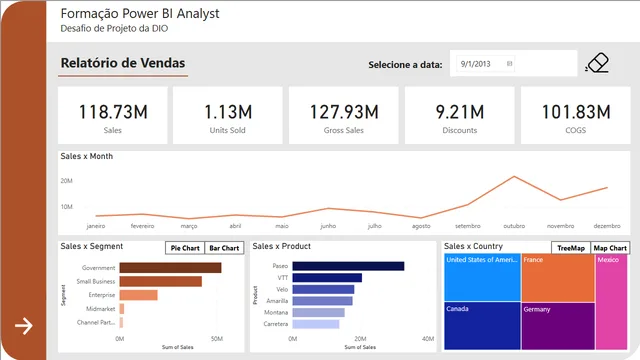640x360 pixels.
Task: Click the Sales x Segment chart title
Action: 91,246
